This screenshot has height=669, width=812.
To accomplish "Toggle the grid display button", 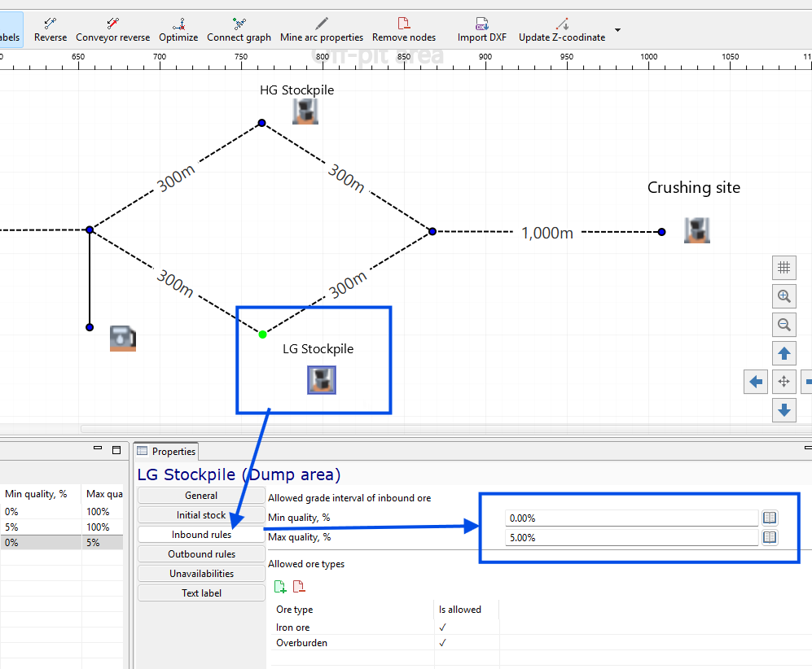I will 784,268.
